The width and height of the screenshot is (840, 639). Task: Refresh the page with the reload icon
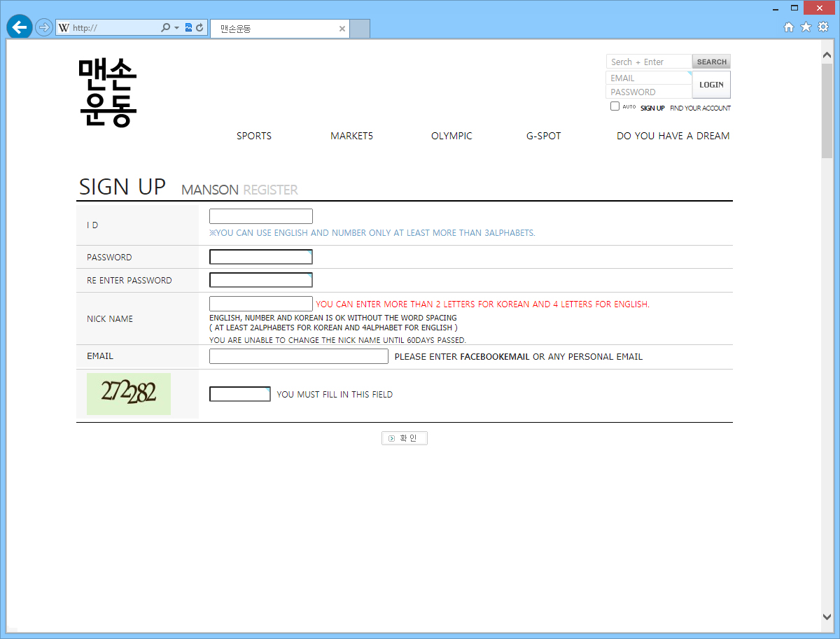point(199,28)
